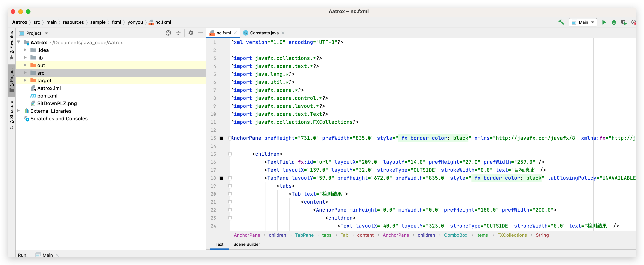Click the Build project hammer icon
644x265 pixels.
coord(561,22)
